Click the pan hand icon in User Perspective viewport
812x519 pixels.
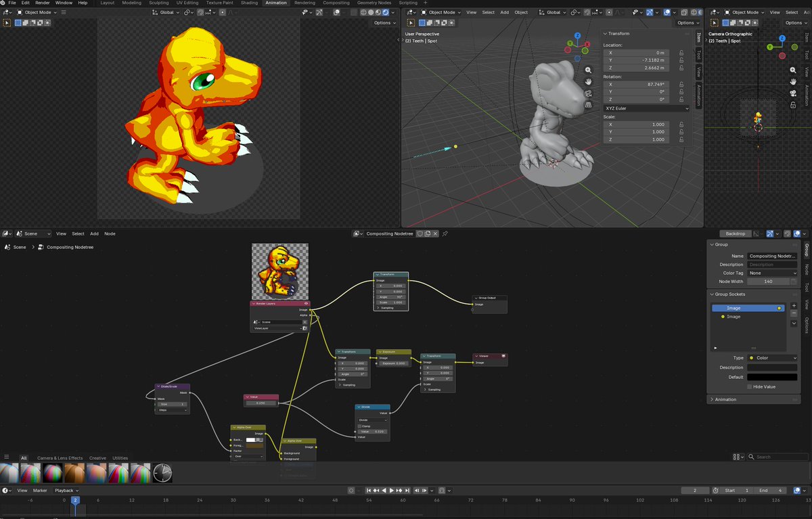pyautogui.click(x=588, y=82)
